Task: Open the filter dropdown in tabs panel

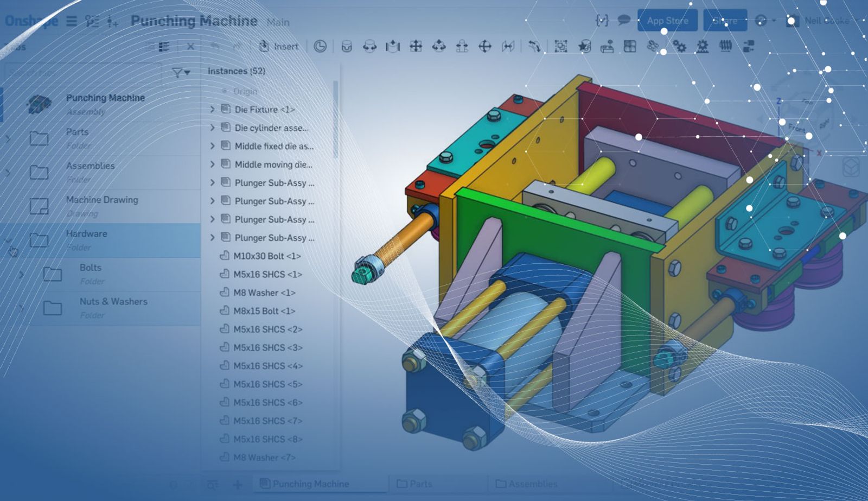Action: (181, 72)
